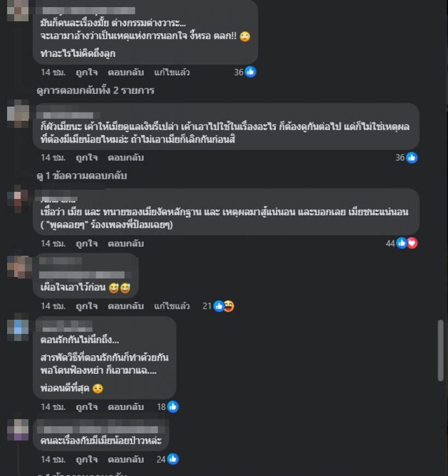Click the heart reaction icon beside 44

click(x=412, y=243)
